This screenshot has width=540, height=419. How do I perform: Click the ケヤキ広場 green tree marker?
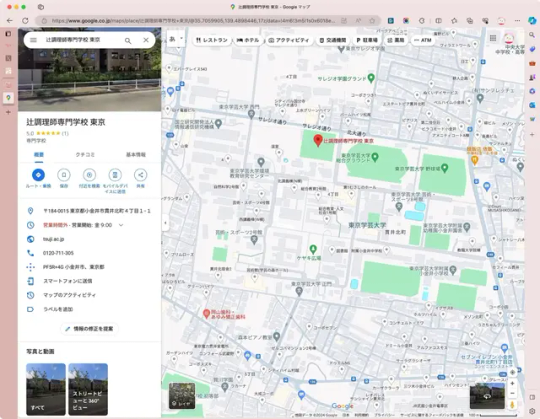point(313,249)
